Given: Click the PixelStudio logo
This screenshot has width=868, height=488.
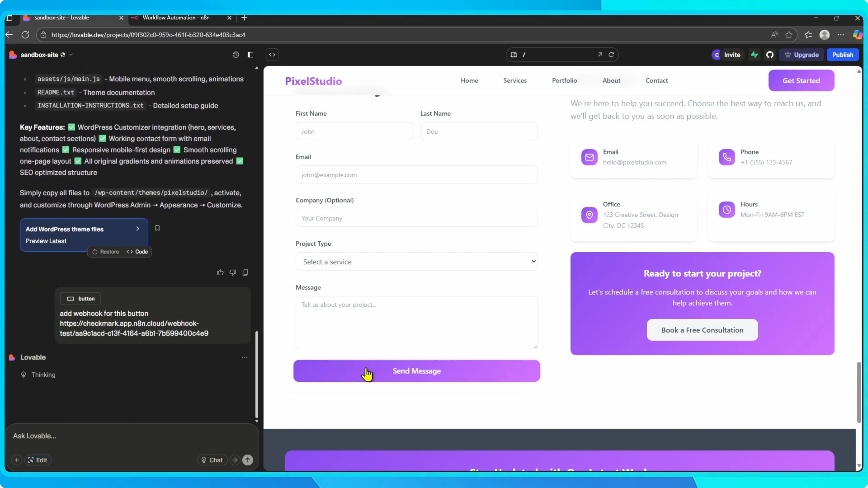Looking at the screenshot, I should (x=313, y=81).
